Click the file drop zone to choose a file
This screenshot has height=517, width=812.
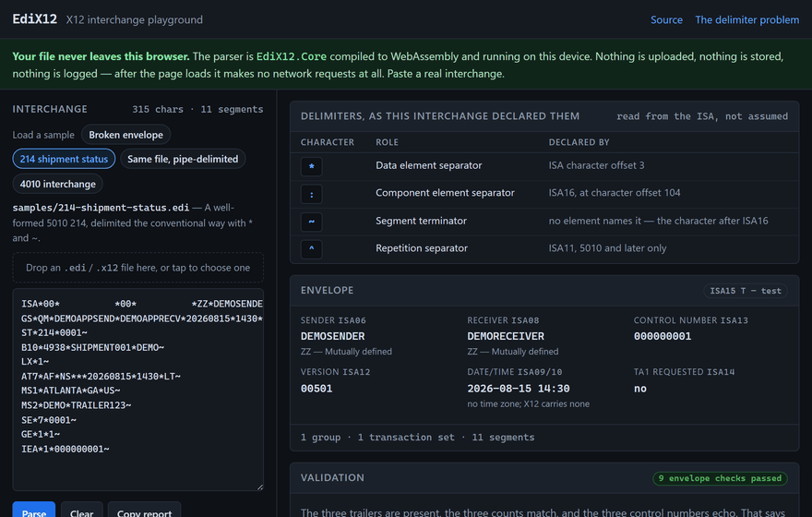(137, 268)
